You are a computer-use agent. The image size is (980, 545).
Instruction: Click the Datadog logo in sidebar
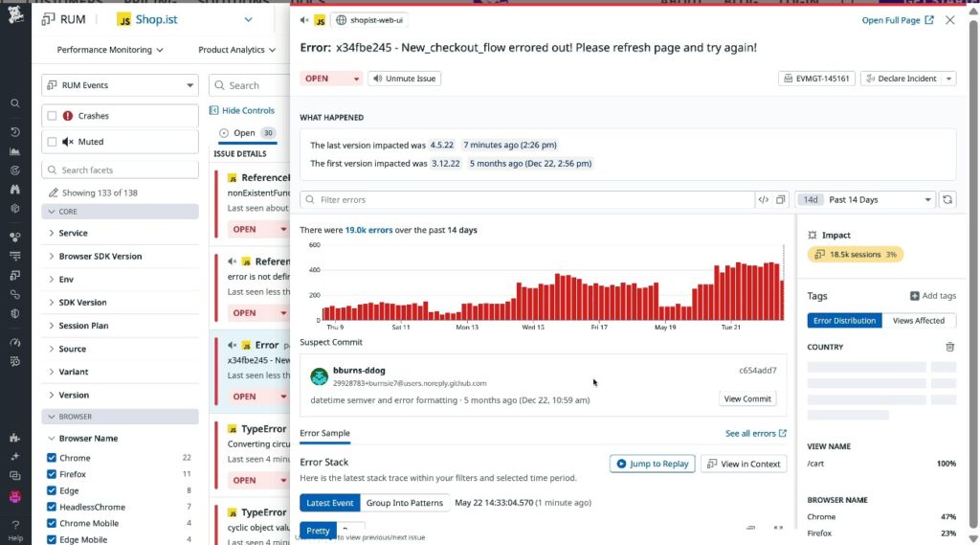coord(15,13)
